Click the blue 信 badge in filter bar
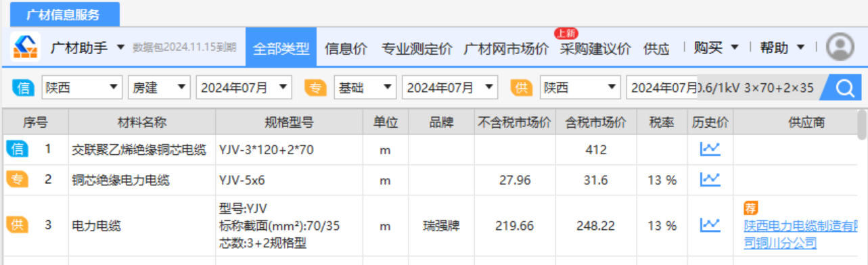Image resolution: width=868 pixels, height=265 pixels. point(23,87)
